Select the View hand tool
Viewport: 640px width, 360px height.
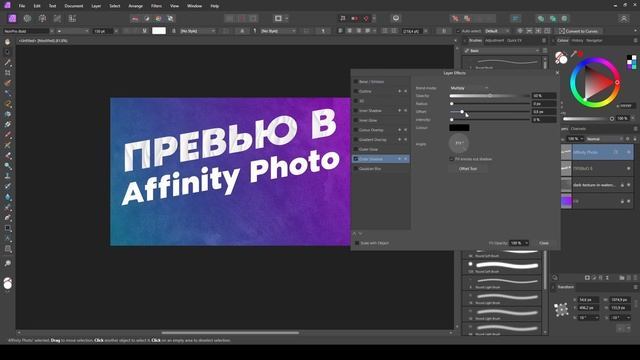[x=7, y=42]
